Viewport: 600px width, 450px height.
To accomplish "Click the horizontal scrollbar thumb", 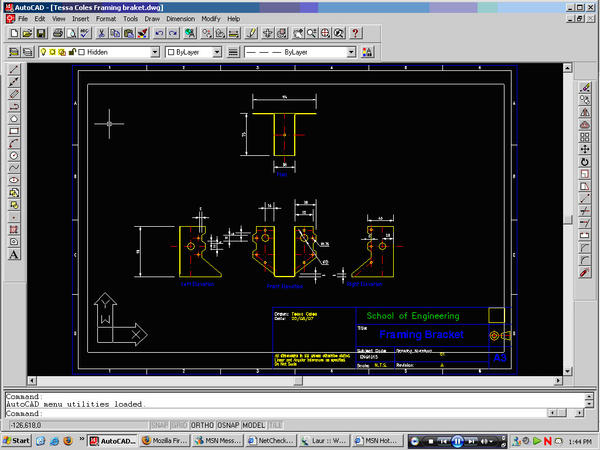I will pos(298,381).
